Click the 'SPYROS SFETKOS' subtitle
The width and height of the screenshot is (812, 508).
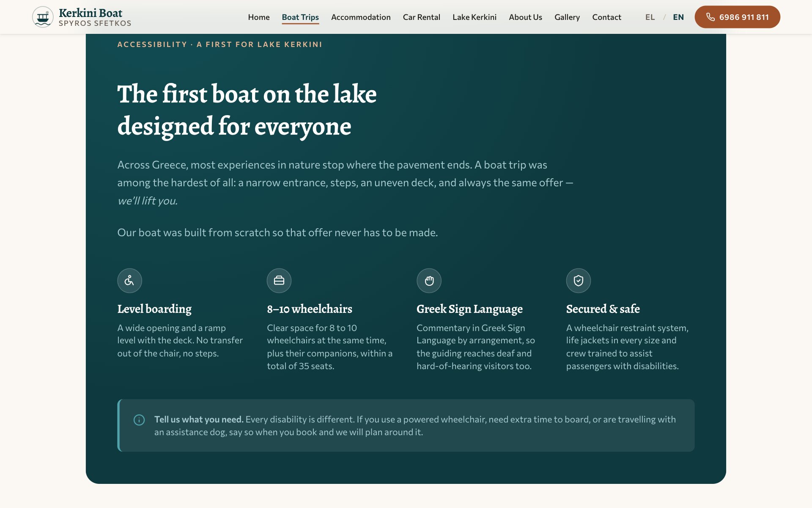tap(95, 23)
